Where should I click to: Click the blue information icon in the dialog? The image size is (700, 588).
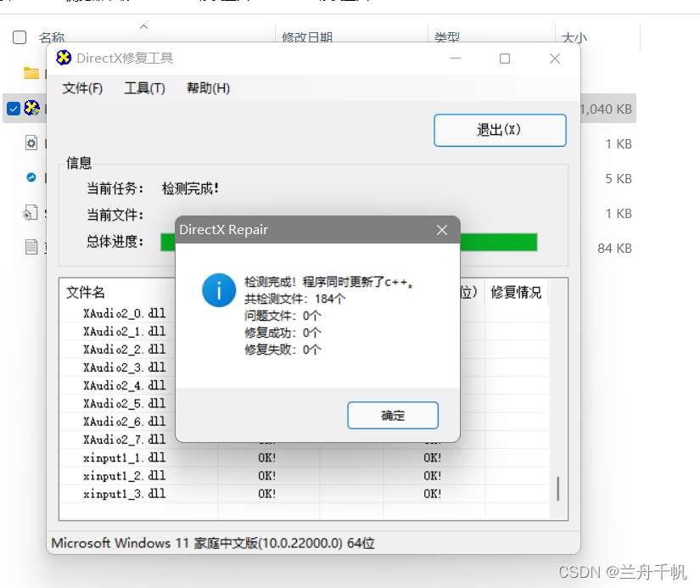pos(219,290)
